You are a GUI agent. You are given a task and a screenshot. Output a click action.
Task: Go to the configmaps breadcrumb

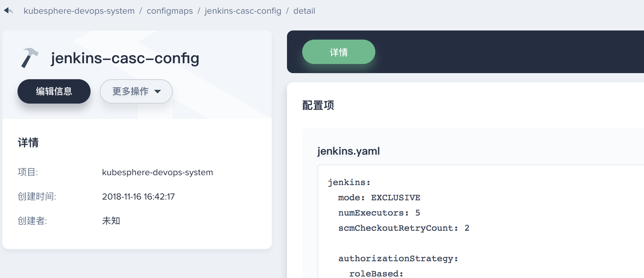[170, 11]
